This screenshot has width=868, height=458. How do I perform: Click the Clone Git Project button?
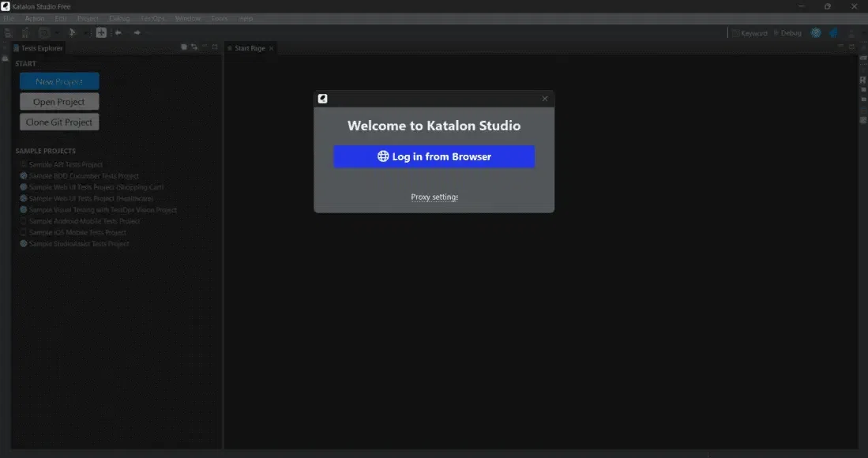(59, 122)
